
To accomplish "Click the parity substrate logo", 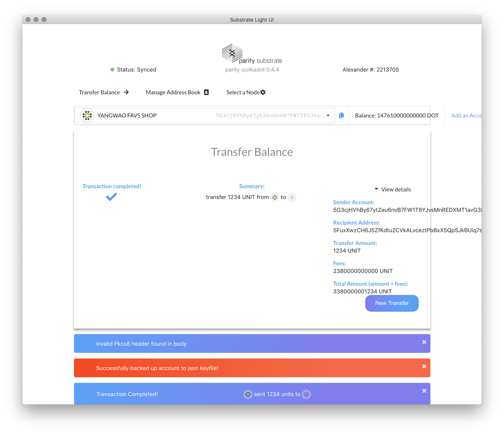I will (x=232, y=53).
